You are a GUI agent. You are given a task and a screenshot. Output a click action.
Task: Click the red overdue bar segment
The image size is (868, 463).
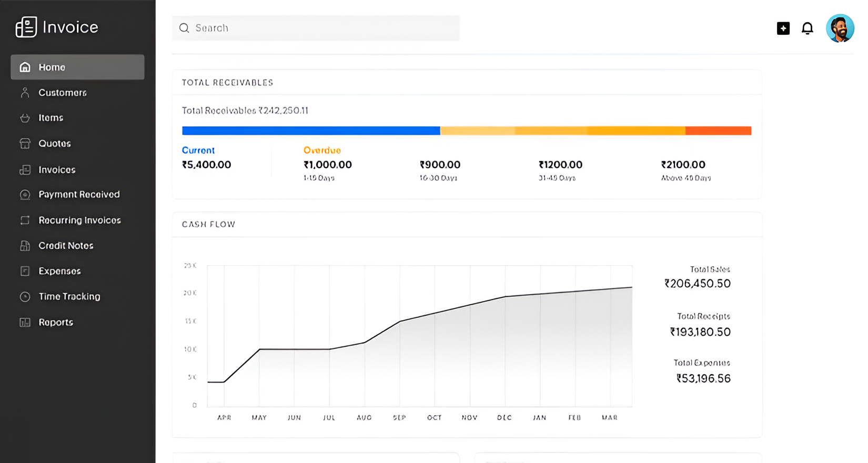(718, 131)
